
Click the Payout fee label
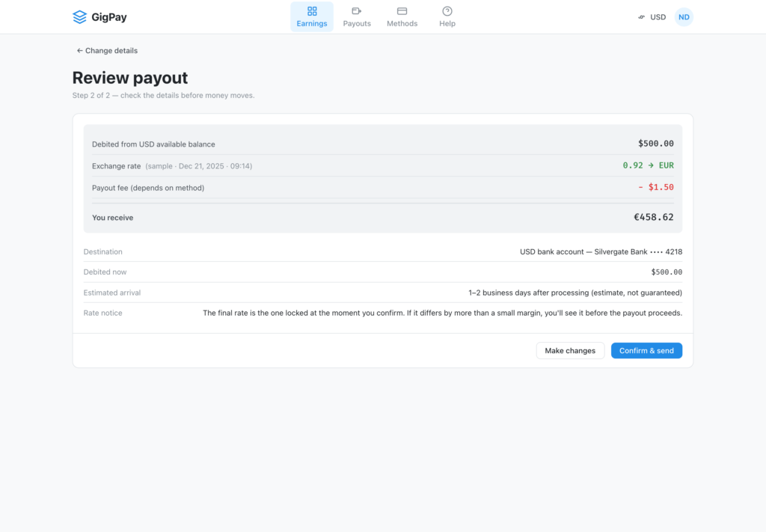click(148, 188)
